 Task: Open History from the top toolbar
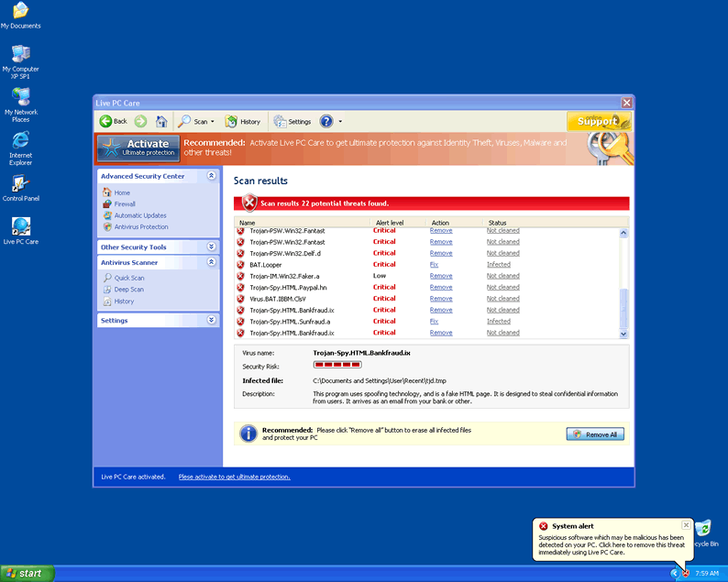(x=244, y=121)
